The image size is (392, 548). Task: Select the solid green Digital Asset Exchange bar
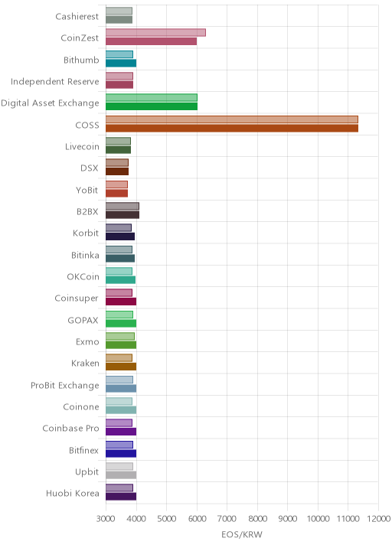pos(152,106)
